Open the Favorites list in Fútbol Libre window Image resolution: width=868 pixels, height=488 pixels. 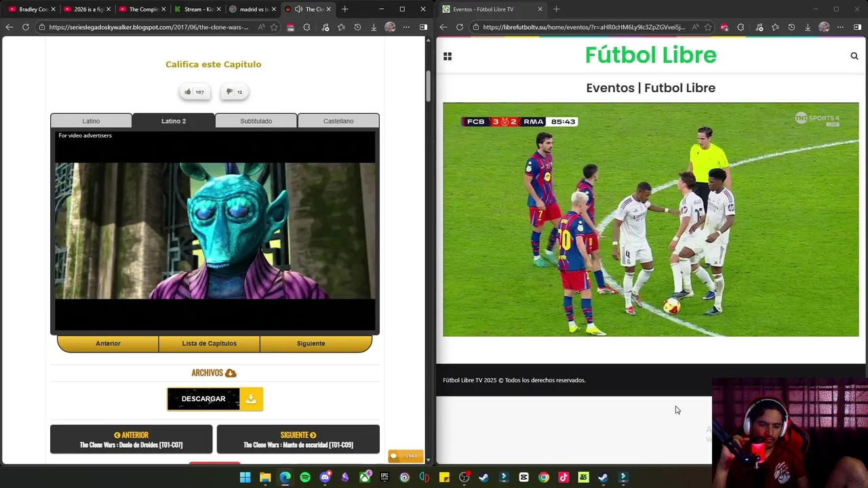775,27
